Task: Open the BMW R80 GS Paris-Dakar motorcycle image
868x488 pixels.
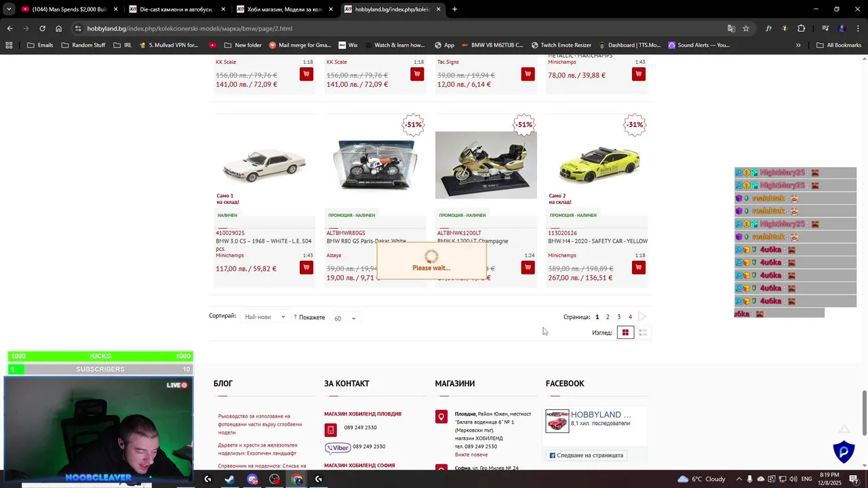Action: point(375,165)
